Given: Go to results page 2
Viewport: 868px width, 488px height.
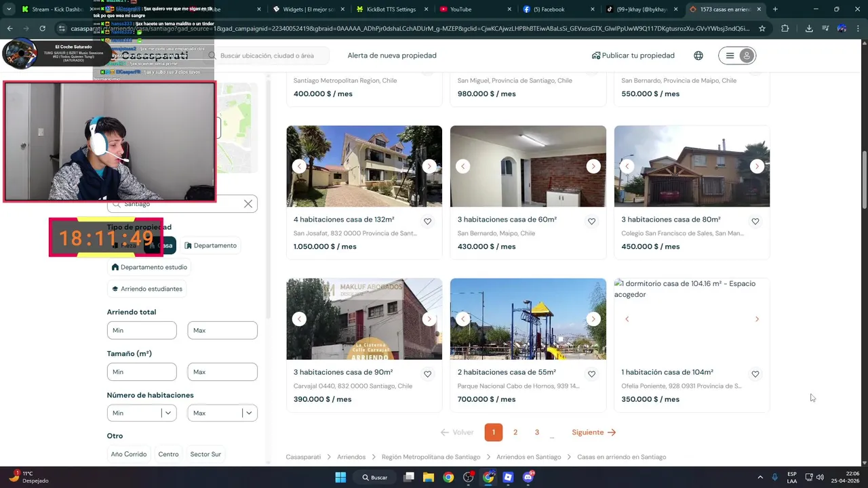Looking at the screenshot, I should [515, 432].
